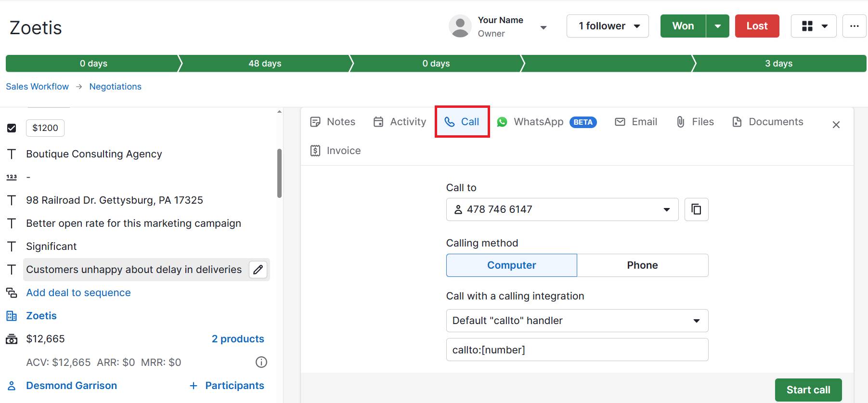Click the text icon beside Boutique Consulting
The width and height of the screenshot is (868, 403).
coord(12,154)
